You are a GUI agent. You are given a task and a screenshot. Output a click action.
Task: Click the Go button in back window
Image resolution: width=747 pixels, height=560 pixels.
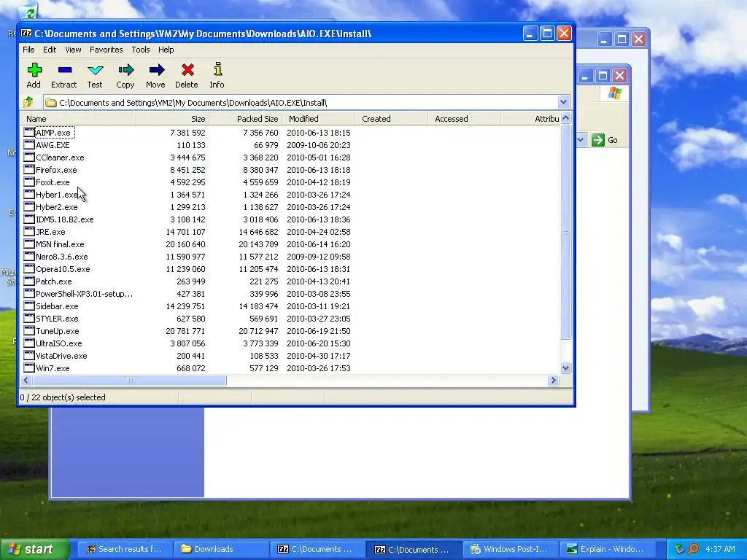[605, 140]
